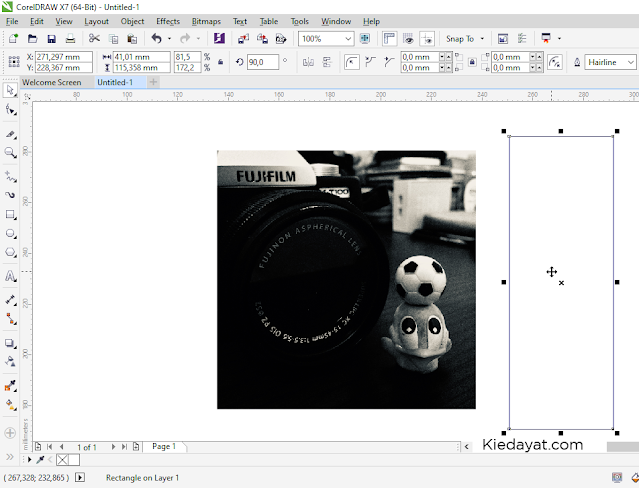Toggle relative corner scaling button
639x488 pixels.
(555, 62)
